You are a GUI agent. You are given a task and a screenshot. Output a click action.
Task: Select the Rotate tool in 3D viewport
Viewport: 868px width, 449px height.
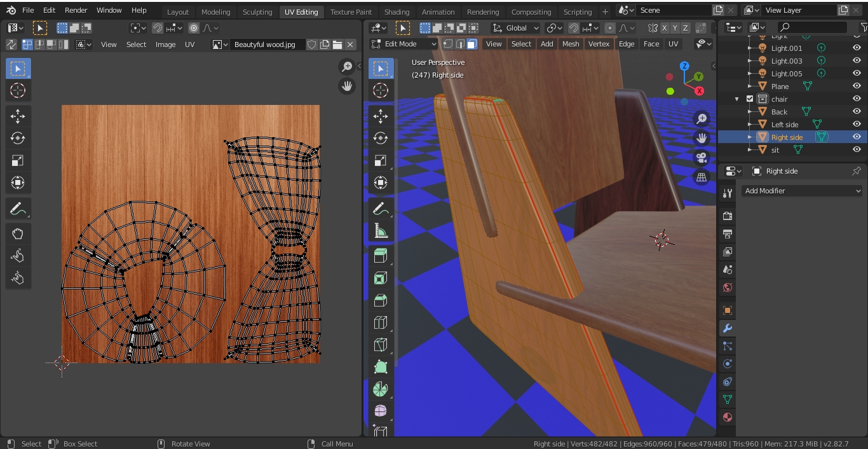(381, 138)
